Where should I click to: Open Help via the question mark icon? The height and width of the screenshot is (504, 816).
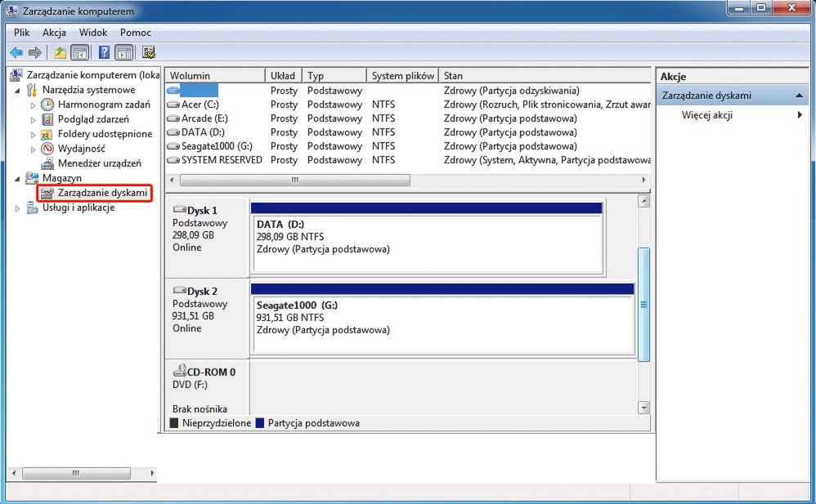pyautogui.click(x=105, y=52)
